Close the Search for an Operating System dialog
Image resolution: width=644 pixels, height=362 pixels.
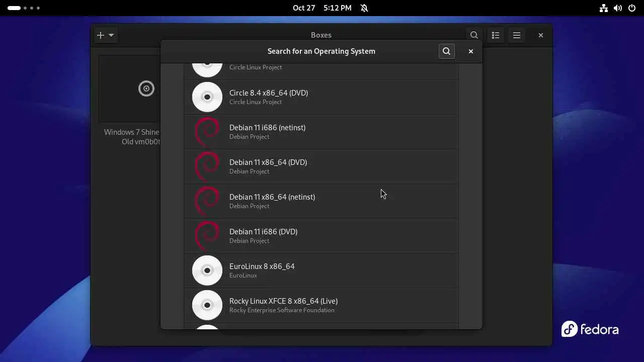tap(471, 51)
